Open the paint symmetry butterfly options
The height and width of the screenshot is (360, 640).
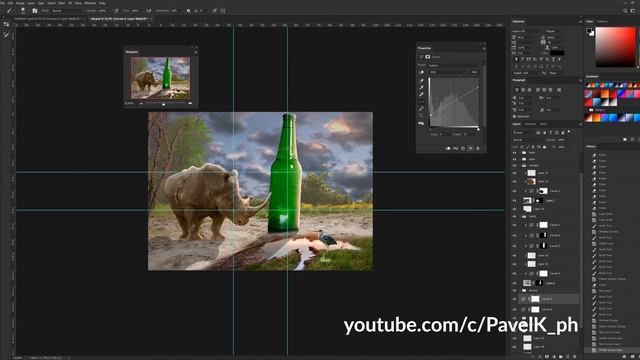223,11
